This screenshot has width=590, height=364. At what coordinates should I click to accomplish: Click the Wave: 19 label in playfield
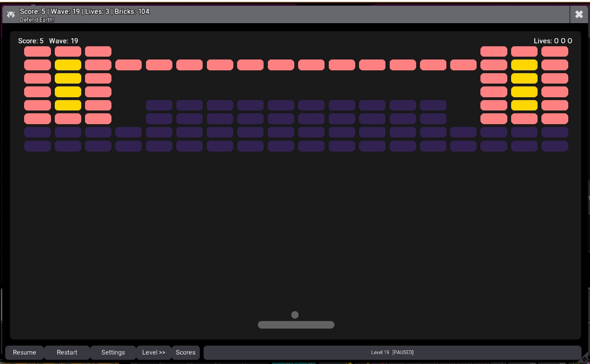64,41
